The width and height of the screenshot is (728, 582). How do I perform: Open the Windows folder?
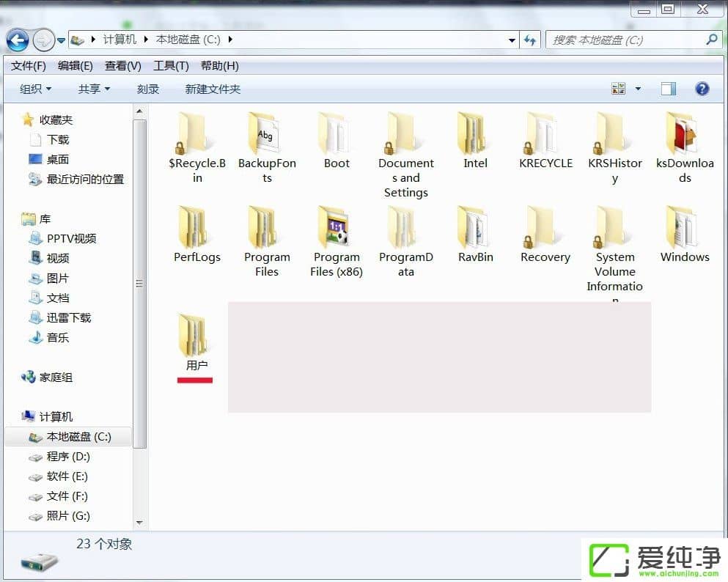[684, 229]
